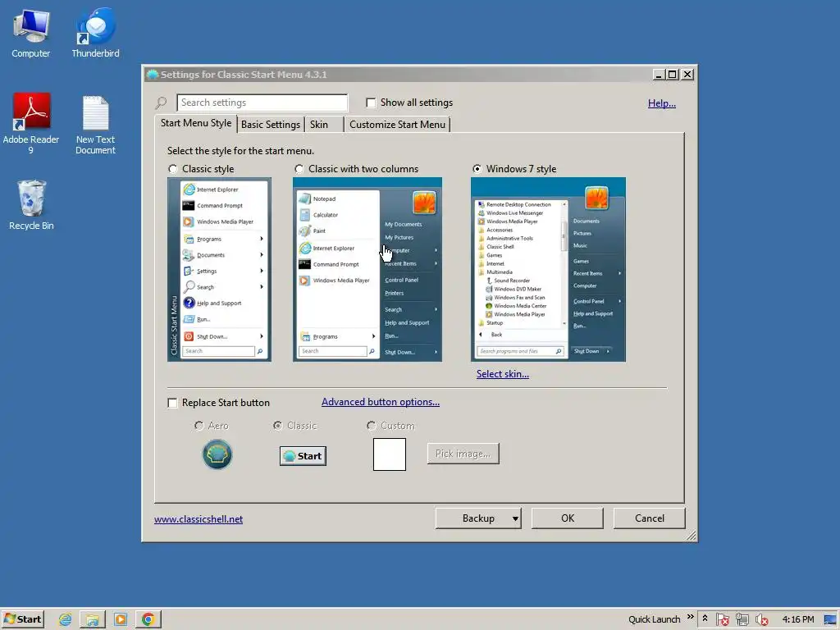
Task: Open the Customize Start Menu tab
Action: [397, 125]
